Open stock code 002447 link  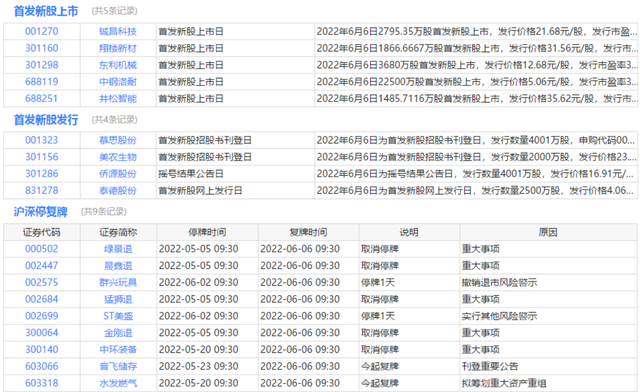tap(42, 265)
